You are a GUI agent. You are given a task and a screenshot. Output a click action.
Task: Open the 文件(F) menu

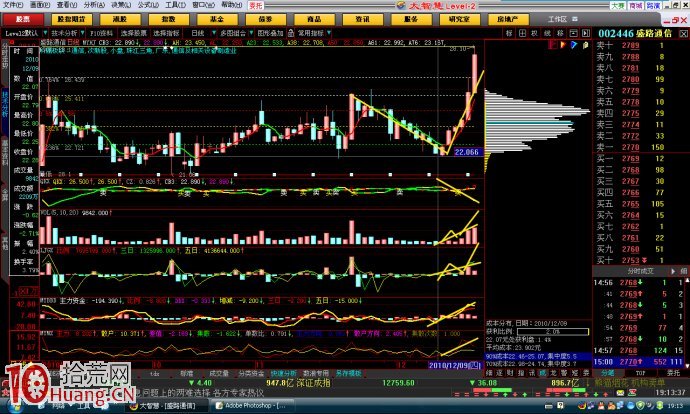pyautogui.click(x=13, y=5)
